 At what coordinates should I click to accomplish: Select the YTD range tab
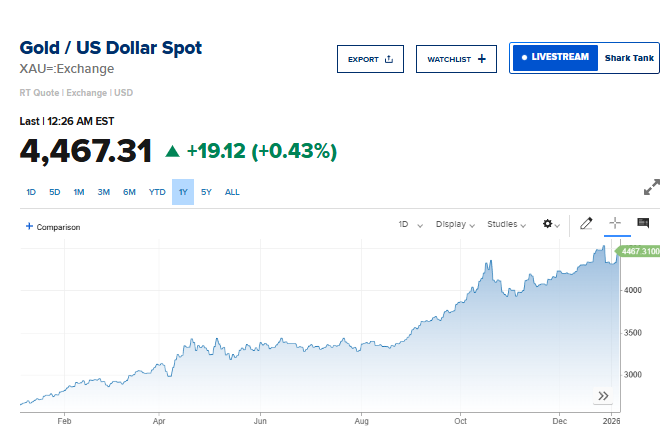[x=157, y=192]
